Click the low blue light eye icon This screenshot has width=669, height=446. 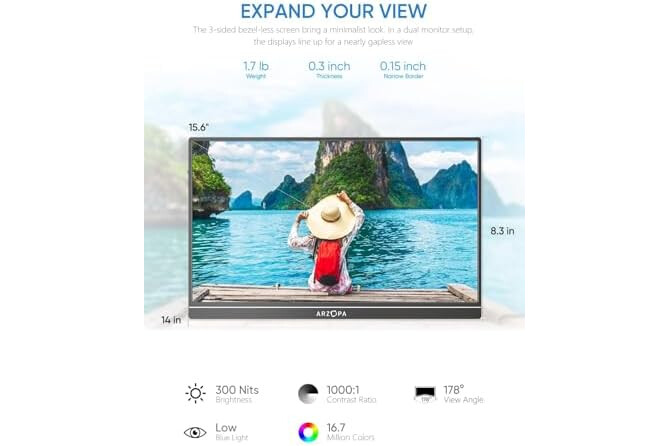[195, 432]
